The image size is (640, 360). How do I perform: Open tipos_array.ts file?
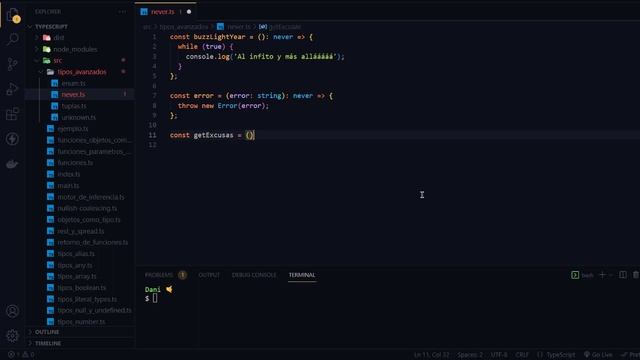point(77,276)
